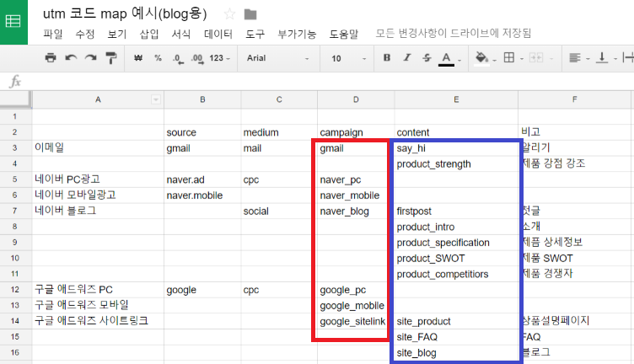
Task: Select cell containing 'site_FAQ'
Action: (x=456, y=337)
